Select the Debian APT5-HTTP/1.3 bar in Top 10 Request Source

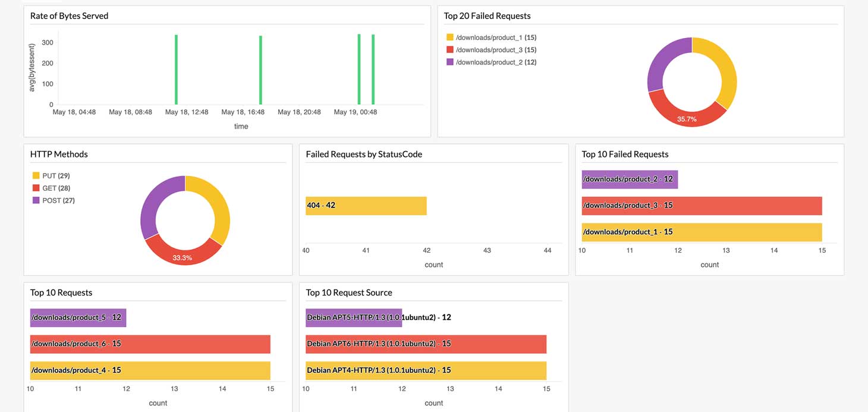pyautogui.click(x=354, y=317)
